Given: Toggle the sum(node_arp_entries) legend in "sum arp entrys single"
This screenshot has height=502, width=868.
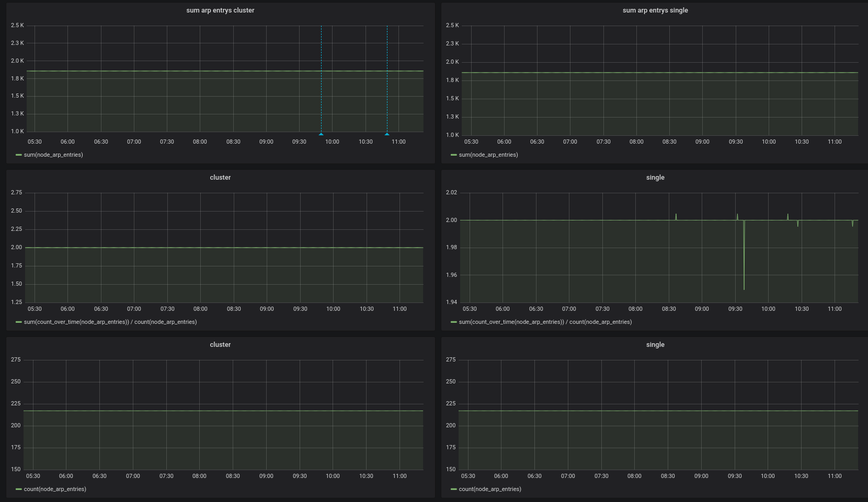Looking at the screenshot, I should [x=488, y=155].
